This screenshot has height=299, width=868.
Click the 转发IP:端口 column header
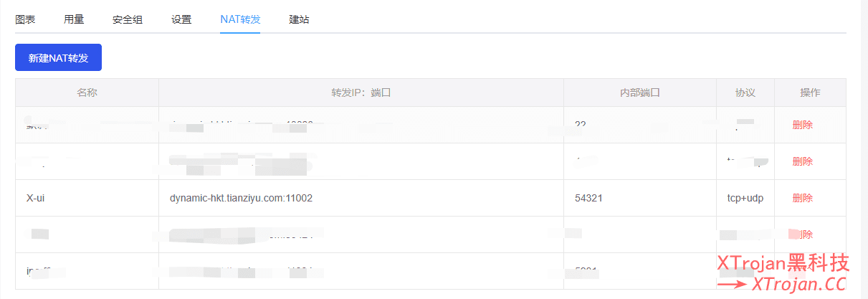pos(361,92)
